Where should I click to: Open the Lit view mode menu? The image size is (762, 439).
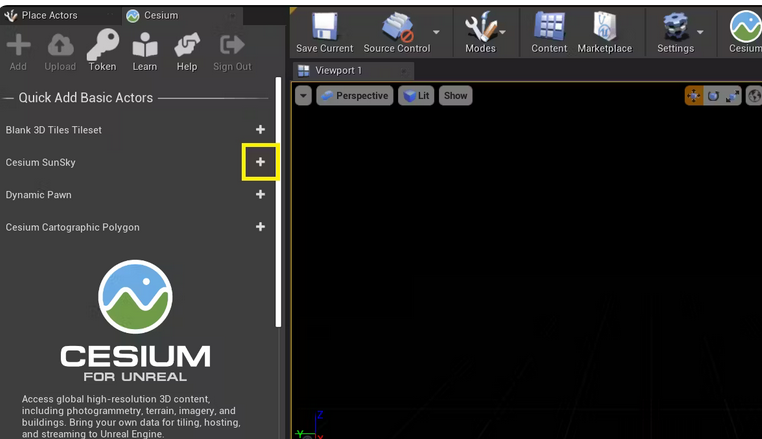pos(416,96)
